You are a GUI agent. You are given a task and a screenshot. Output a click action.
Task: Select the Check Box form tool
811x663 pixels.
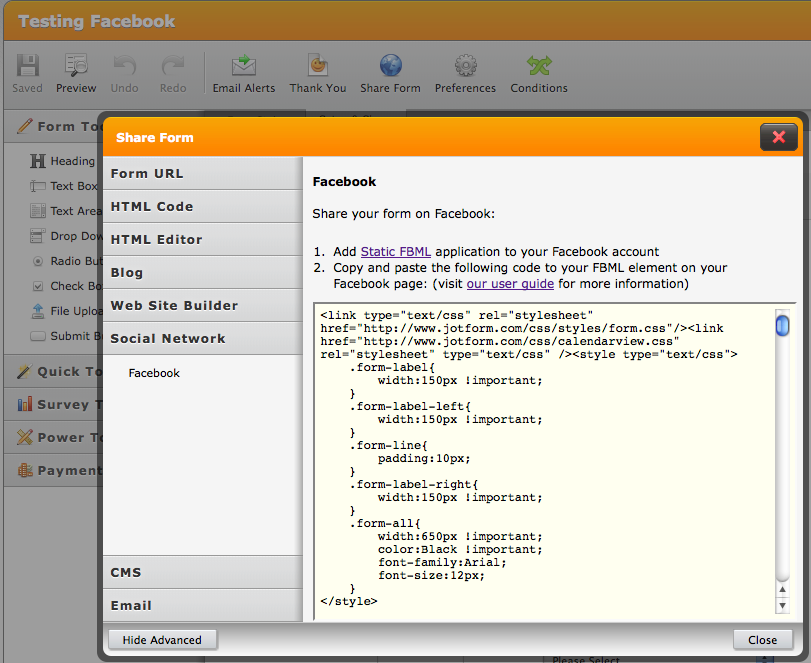[x=66, y=286]
